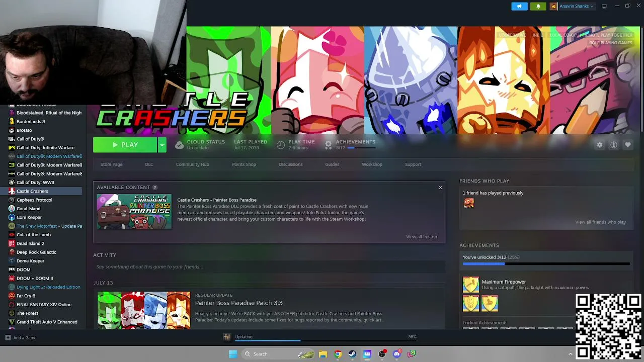This screenshot has height=362, width=644.
Task: Open the blue announcements megaphone button
Action: tap(520, 6)
